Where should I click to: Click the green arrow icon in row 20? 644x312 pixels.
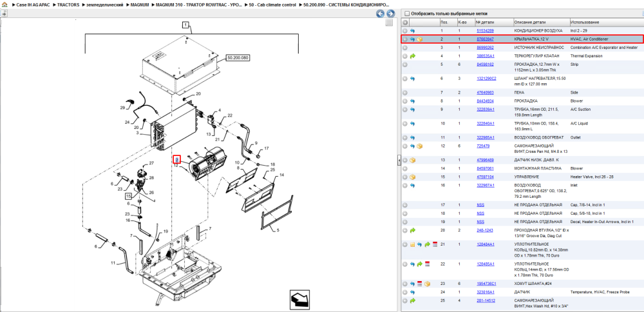[x=412, y=230]
